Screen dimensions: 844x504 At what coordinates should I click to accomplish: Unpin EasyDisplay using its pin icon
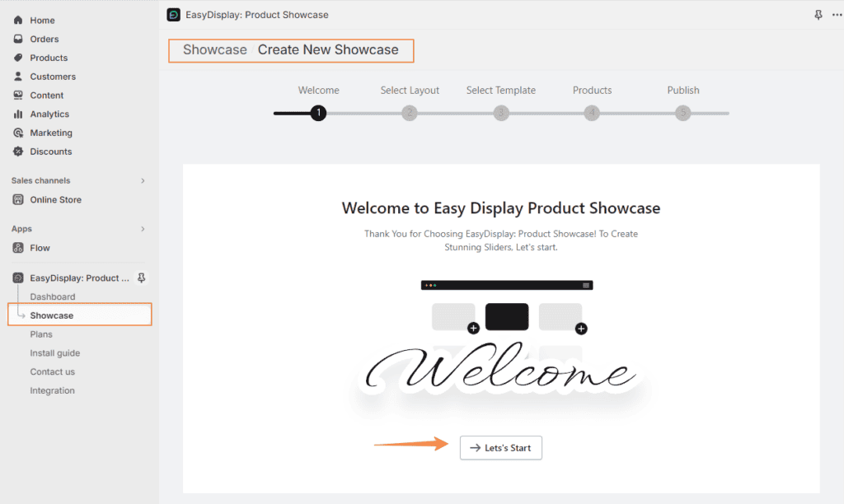tap(141, 278)
